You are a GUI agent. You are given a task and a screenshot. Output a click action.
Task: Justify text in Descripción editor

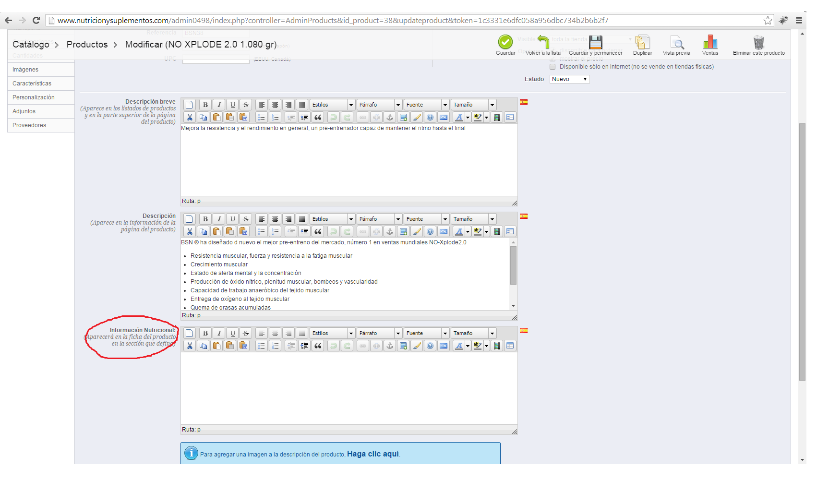click(301, 219)
